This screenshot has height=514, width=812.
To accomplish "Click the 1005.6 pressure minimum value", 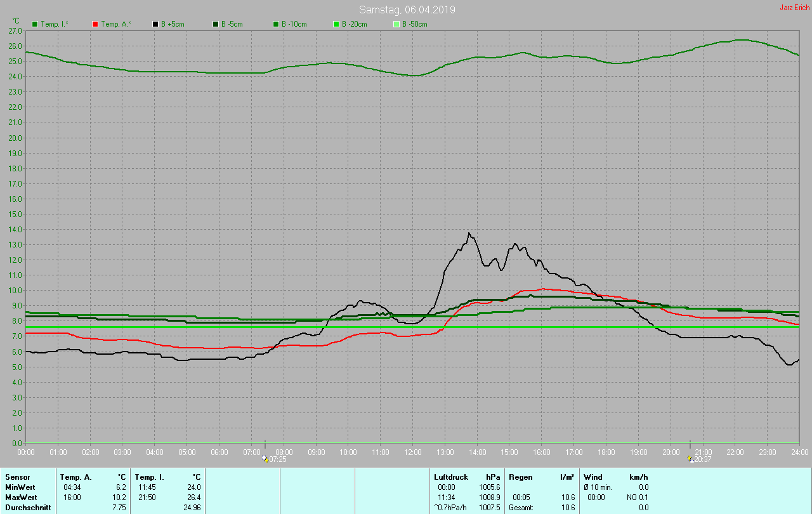I will coord(490,487).
